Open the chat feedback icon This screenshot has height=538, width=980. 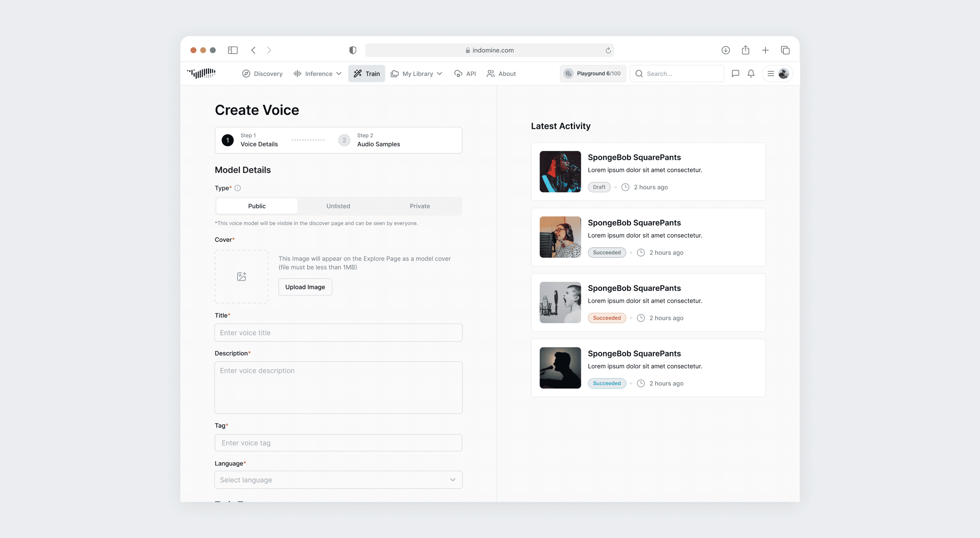[735, 73]
